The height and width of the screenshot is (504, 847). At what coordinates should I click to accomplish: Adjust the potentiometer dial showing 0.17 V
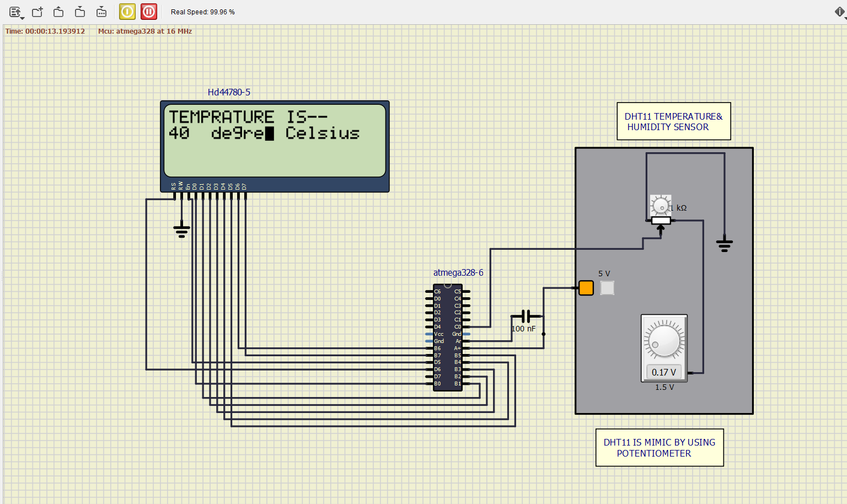pyautogui.click(x=663, y=342)
